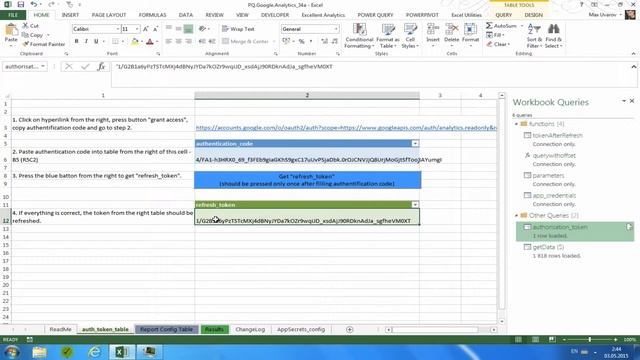This screenshot has width=640, height=360.
Task: Click the Paste icon in Clipboard group
Action: (11, 33)
